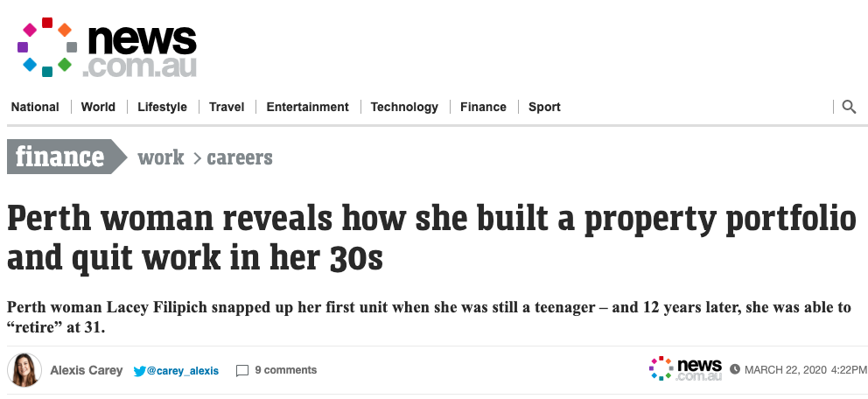Select Travel in the navigation bar
This screenshot has height=399, width=868.
227,107
